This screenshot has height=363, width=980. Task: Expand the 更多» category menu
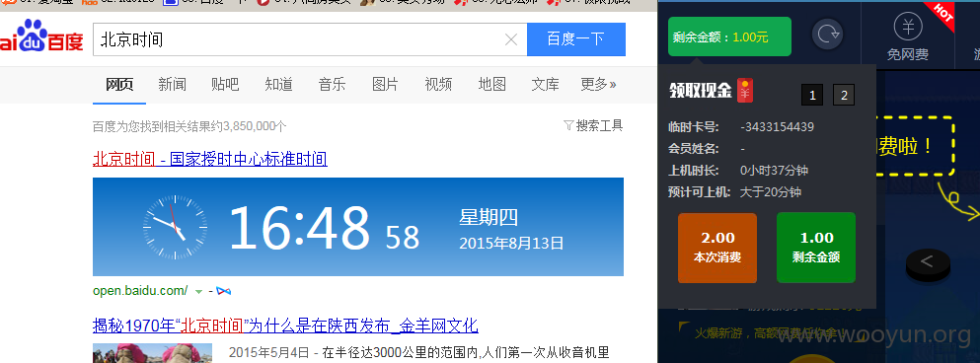[x=598, y=85]
